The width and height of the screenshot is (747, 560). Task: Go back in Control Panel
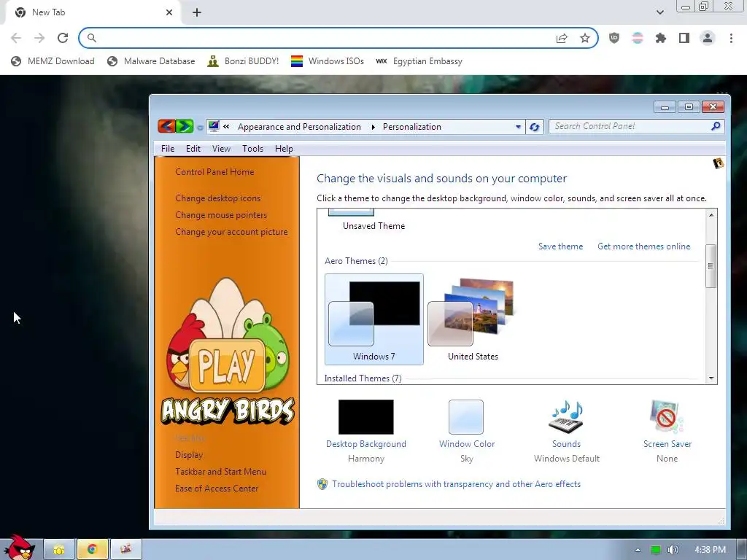pos(166,126)
